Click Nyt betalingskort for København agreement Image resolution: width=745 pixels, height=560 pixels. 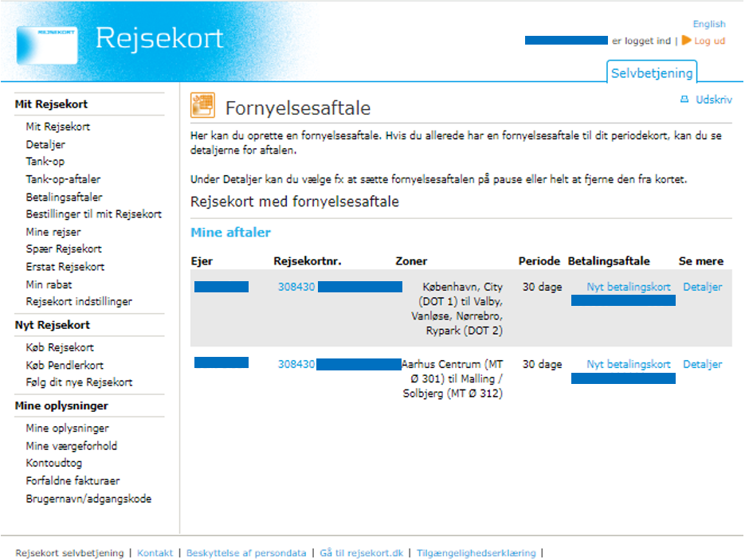point(629,287)
